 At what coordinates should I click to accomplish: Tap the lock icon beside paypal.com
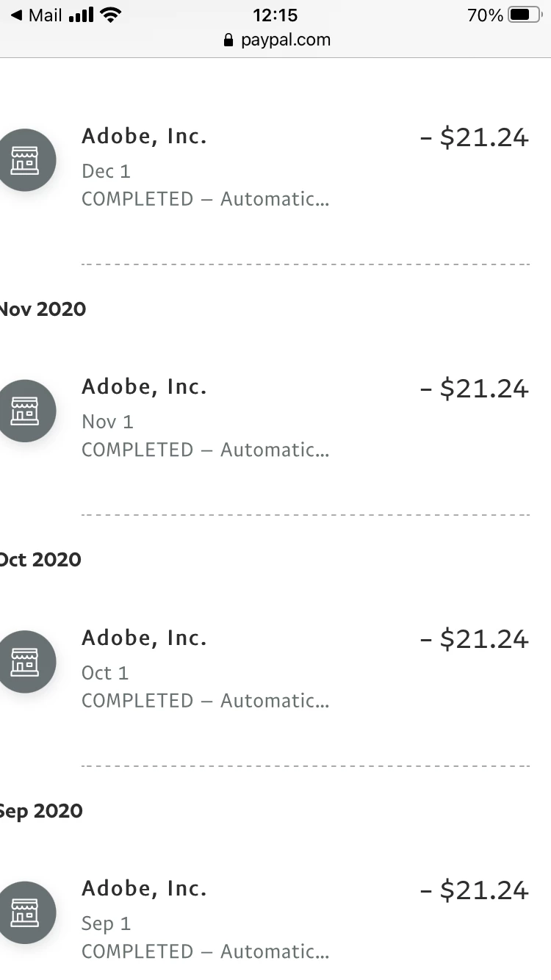click(x=230, y=40)
